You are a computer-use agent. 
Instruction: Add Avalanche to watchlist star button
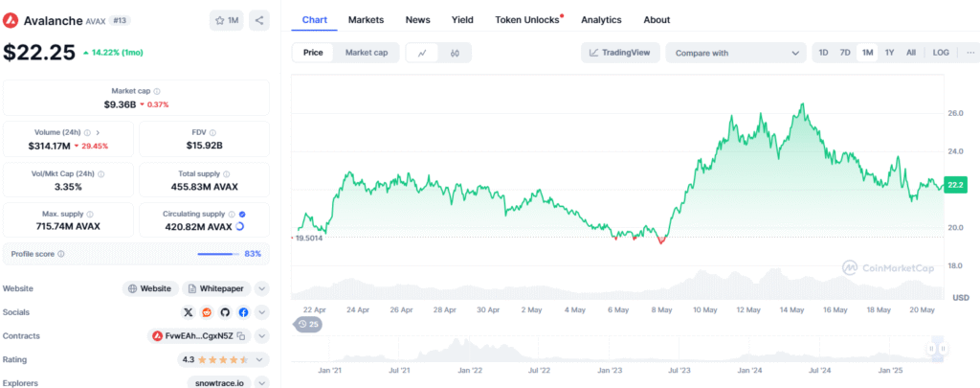(x=226, y=20)
